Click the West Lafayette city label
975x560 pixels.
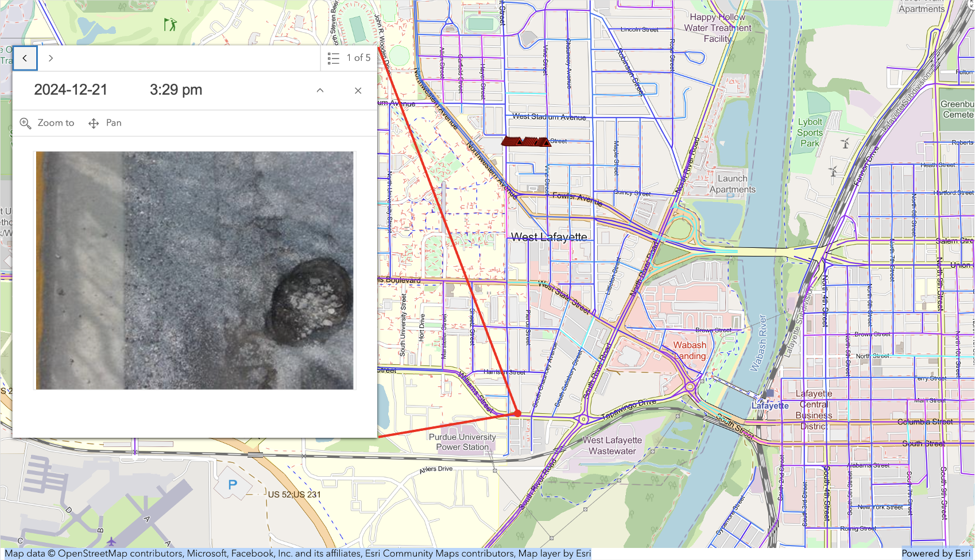coord(549,237)
